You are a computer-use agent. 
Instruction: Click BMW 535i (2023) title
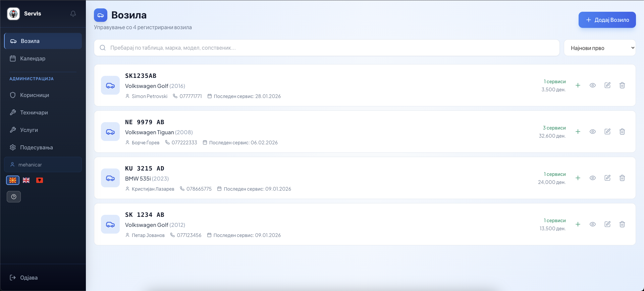click(x=147, y=179)
